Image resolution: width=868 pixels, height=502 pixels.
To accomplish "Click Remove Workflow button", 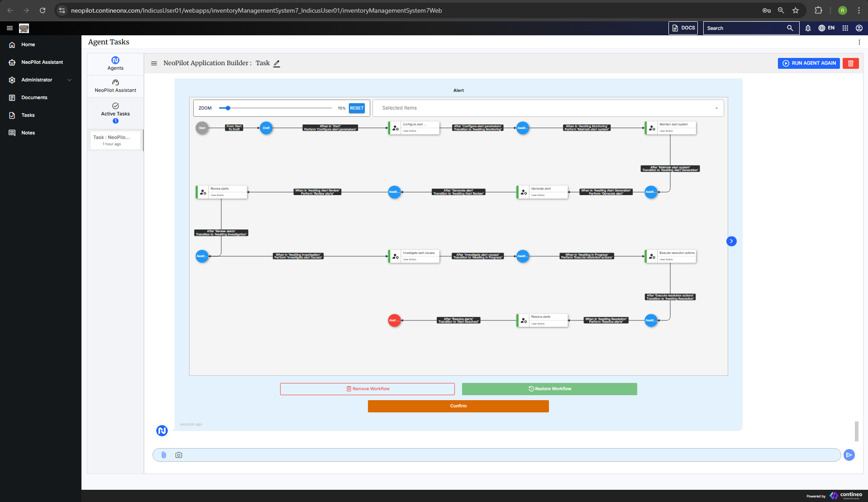I will click(367, 389).
